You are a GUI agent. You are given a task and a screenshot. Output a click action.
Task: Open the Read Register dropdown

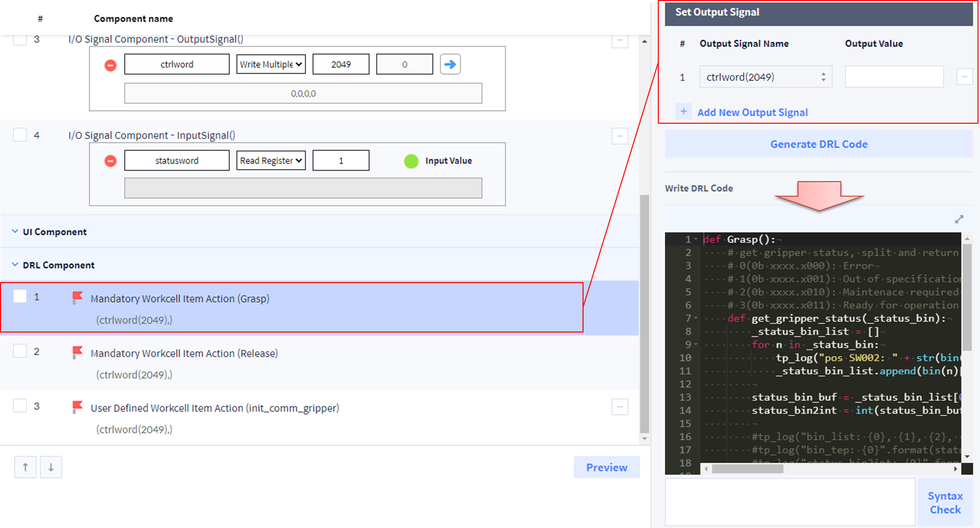(271, 161)
